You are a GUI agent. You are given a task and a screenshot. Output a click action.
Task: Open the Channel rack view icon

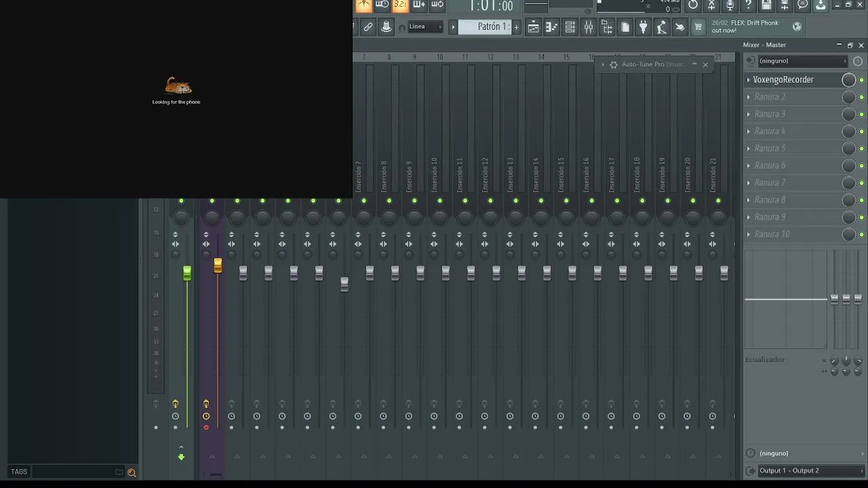pyautogui.click(x=570, y=27)
